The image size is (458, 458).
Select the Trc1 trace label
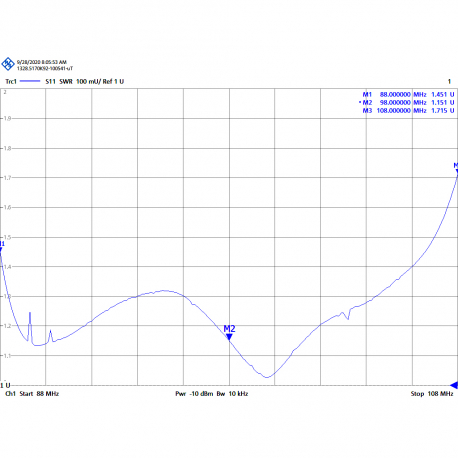11,81
